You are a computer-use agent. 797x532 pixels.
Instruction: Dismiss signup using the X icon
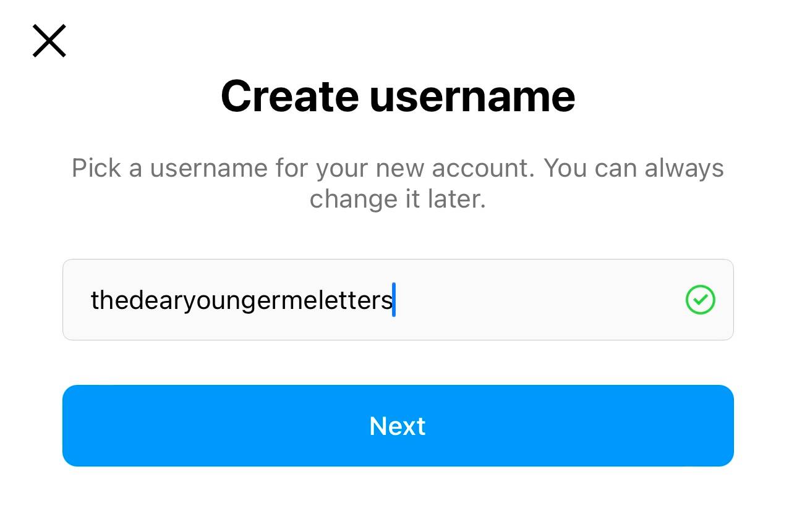coord(49,41)
